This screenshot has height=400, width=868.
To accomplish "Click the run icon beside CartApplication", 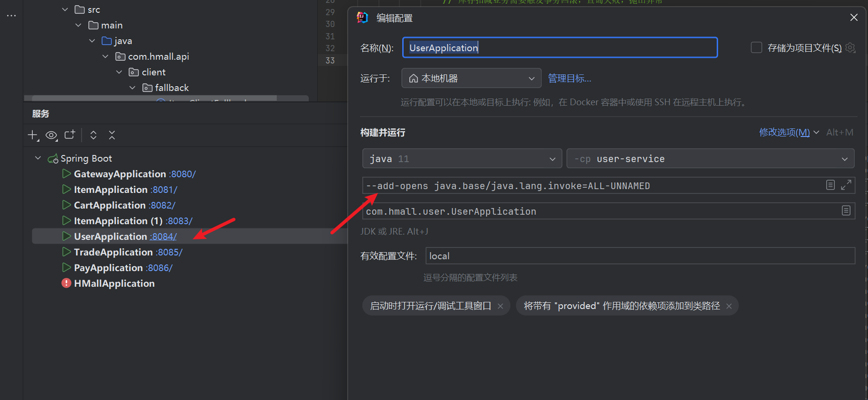I will click(66, 205).
